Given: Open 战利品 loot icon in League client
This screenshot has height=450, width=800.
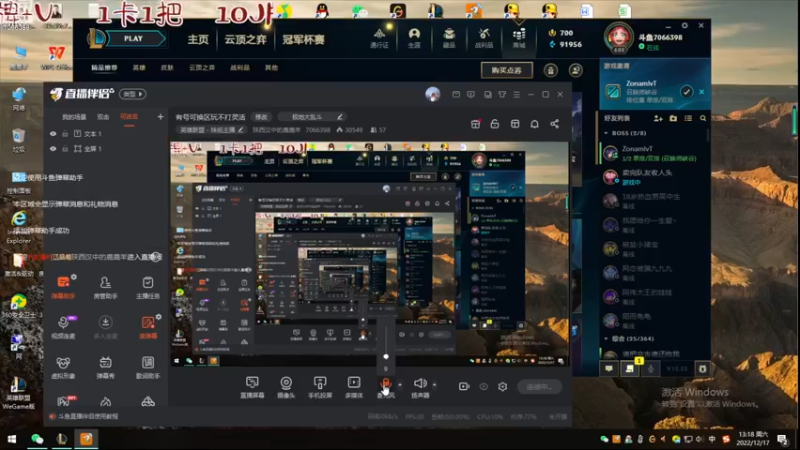Looking at the screenshot, I should [484, 38].
